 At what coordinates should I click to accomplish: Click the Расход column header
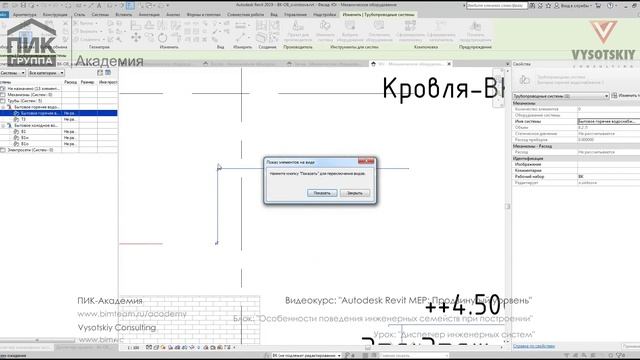pyautogui.click(x=70, y=82)
